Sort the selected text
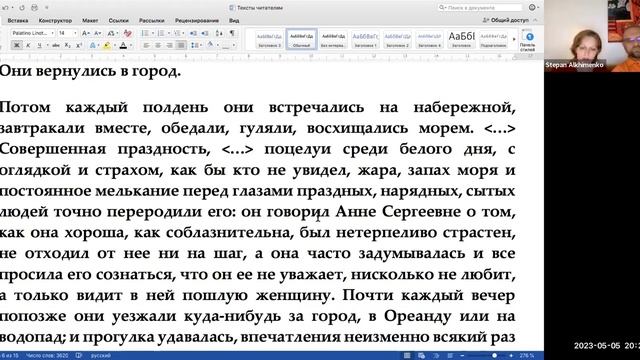Viewport: 640px width, 360px height. pyautogui.click(x=219, y=33)
